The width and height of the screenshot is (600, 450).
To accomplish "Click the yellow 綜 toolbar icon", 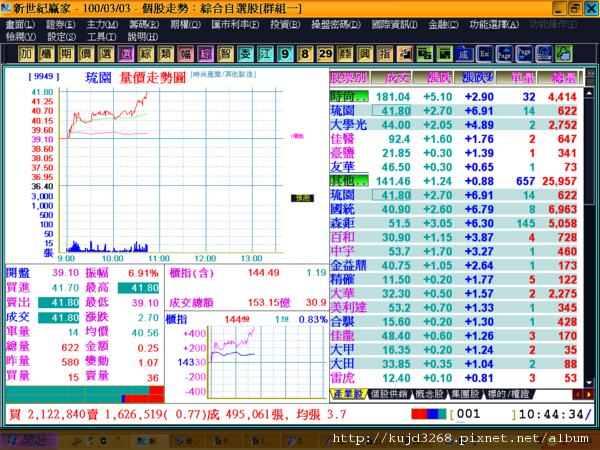I will coord(145,54).
